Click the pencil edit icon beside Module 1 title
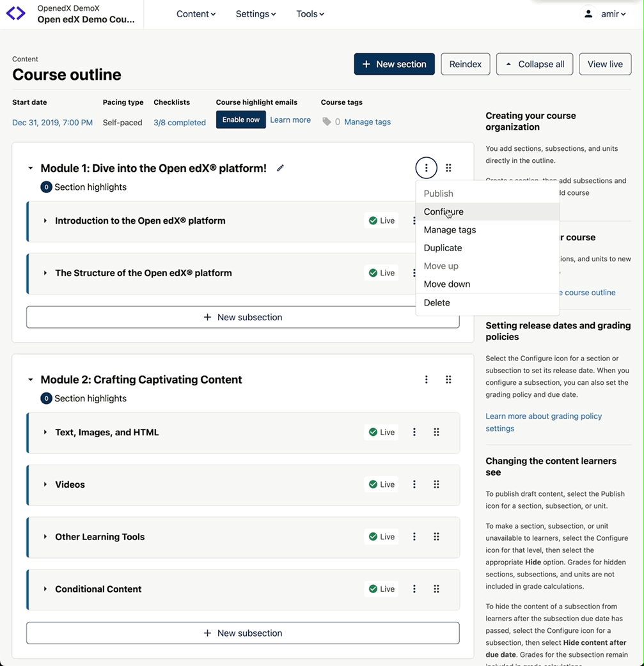Image resolution: width=644 pixels, height=666 pixels. pyautogui.click(x=280, y=168)
